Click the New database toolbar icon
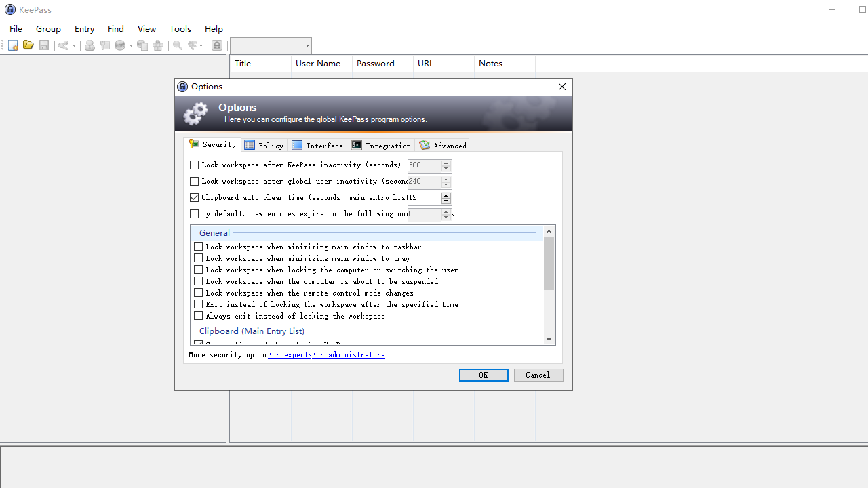This screenshot has height=488, width=868. click(13, 45)
